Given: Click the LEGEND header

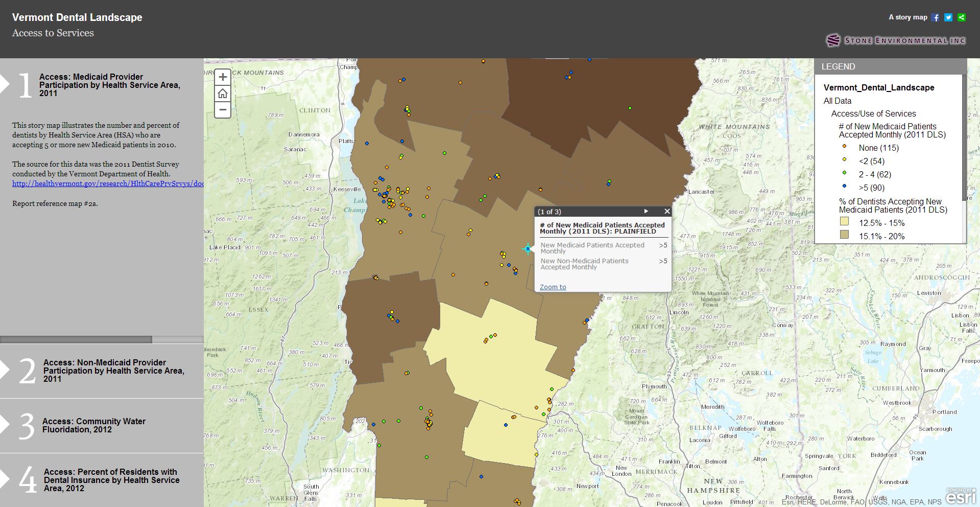Looking at the screenshot, I should pos(890,66).
